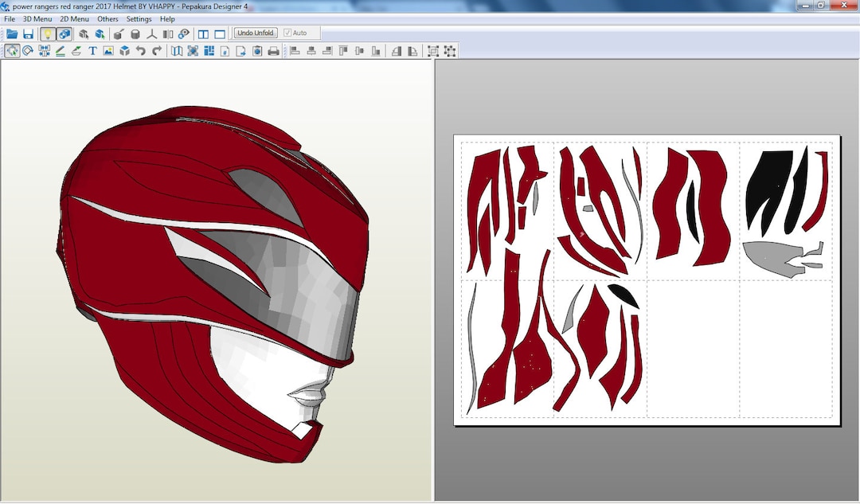Click the Redo arrow icon
Screen dimensions: 860x504
click(x=158, y=50)
